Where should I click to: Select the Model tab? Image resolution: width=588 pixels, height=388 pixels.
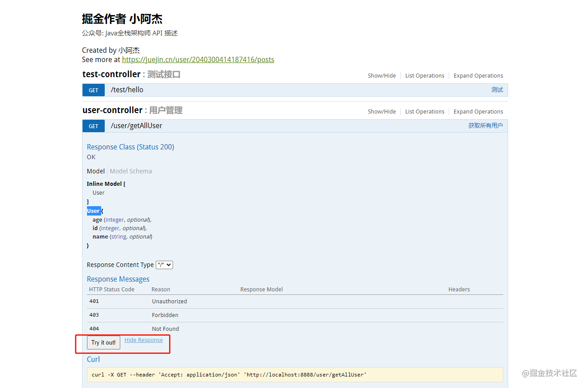click(95, 171)
